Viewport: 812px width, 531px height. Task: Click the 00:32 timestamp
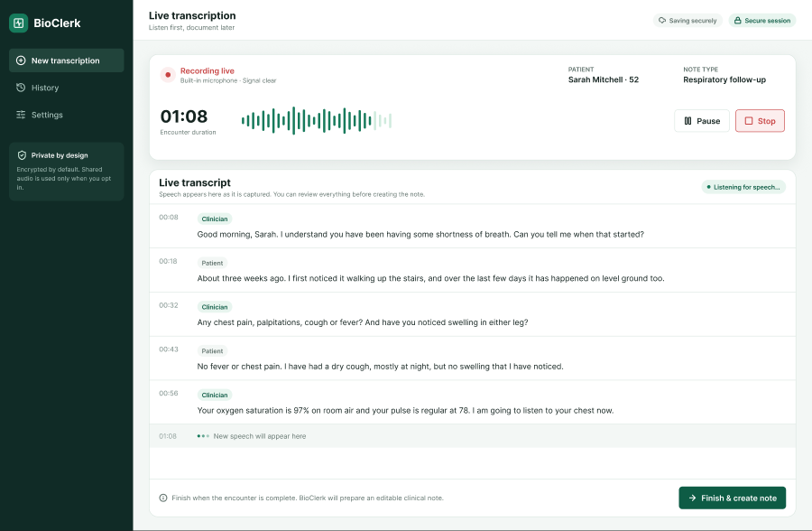click(169, 305)
